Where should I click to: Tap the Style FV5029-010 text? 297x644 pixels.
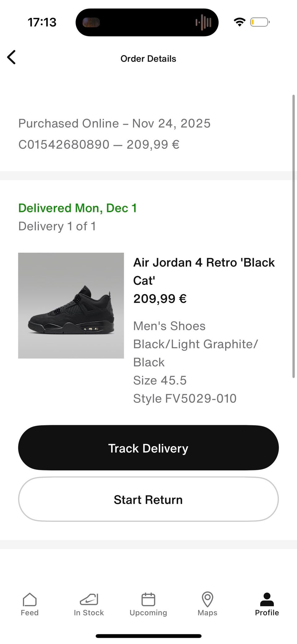[185, 399]
